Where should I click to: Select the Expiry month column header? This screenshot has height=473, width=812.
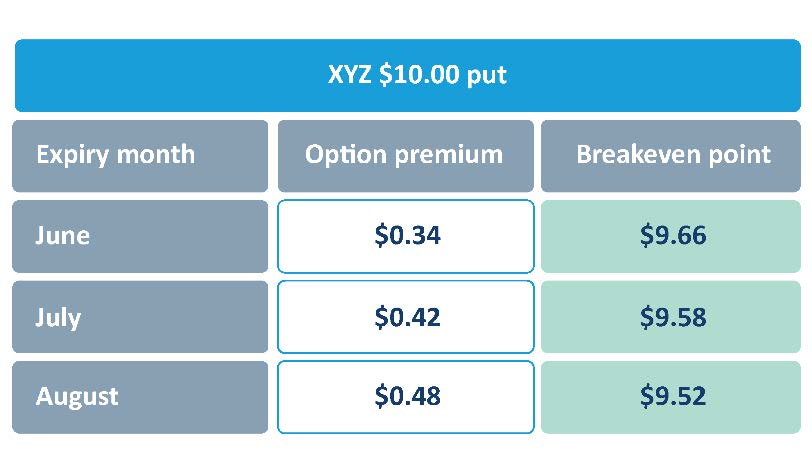(140, 155)
